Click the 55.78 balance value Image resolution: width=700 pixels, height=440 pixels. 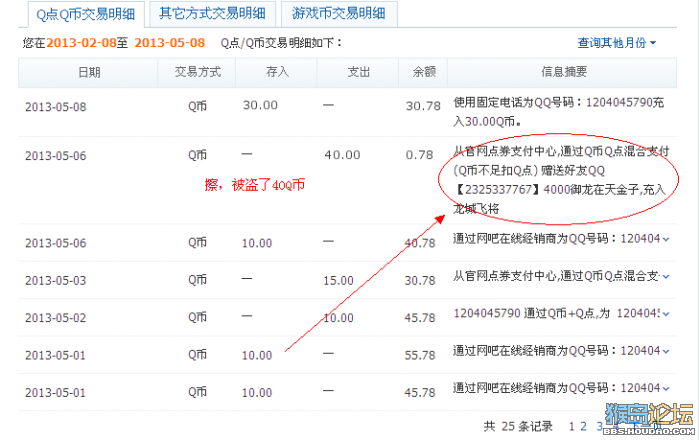pos(420,355)
